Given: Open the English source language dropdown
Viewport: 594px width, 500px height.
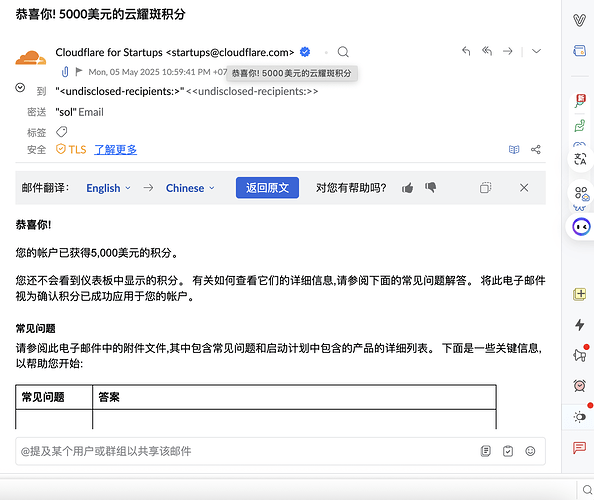Looking at the screenshot, I should [x=108, y=188].
